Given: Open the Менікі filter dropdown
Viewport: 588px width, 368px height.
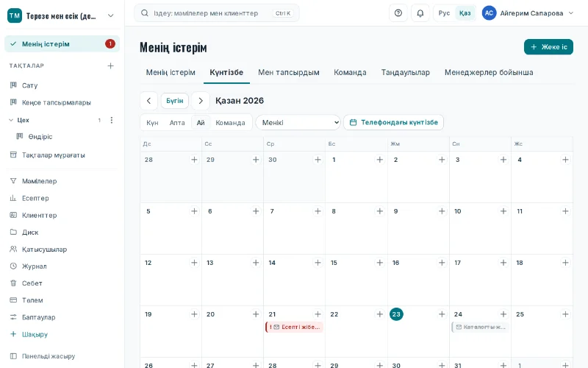Looking at the screenshot, I should (x=298, y=122).
